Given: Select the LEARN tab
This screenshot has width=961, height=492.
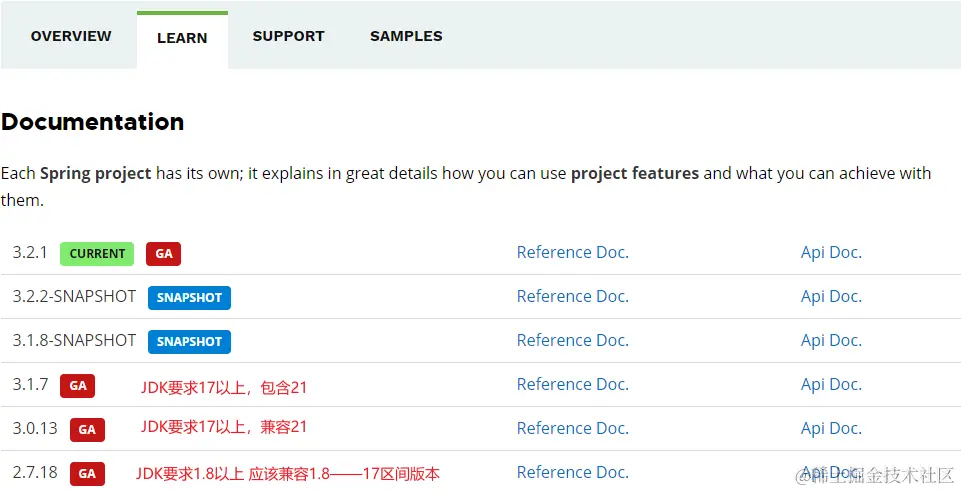Looking at the screenshot, I should [x=182, y=38].
